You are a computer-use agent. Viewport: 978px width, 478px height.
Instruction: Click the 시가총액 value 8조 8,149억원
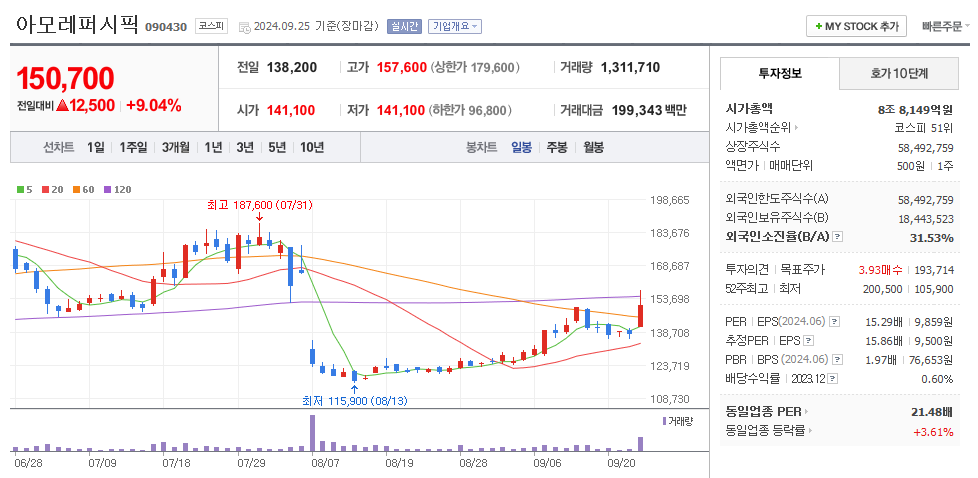[915, 110]
